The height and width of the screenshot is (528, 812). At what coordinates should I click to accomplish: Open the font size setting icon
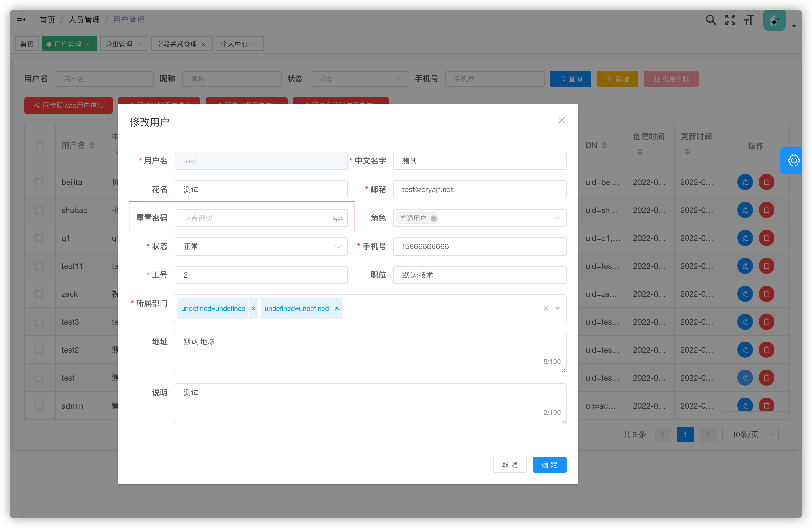click(x=749, y=20)
